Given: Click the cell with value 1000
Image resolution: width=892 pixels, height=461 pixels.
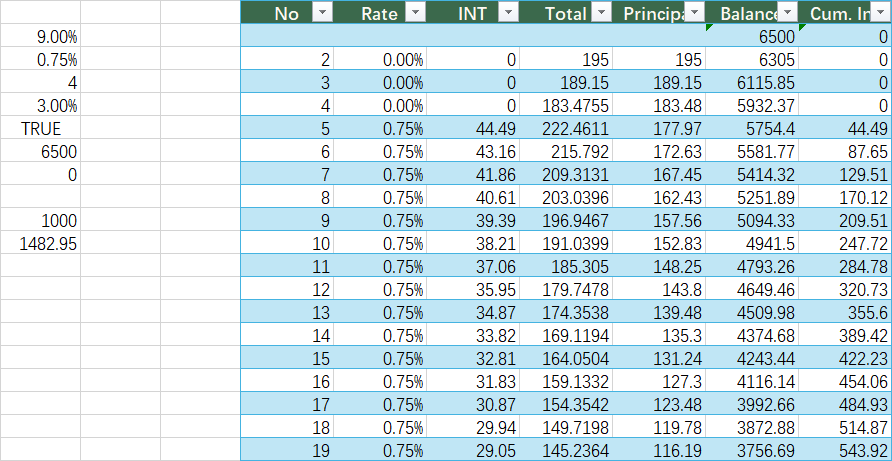Looking at the screenshot, I should point(40,220).
